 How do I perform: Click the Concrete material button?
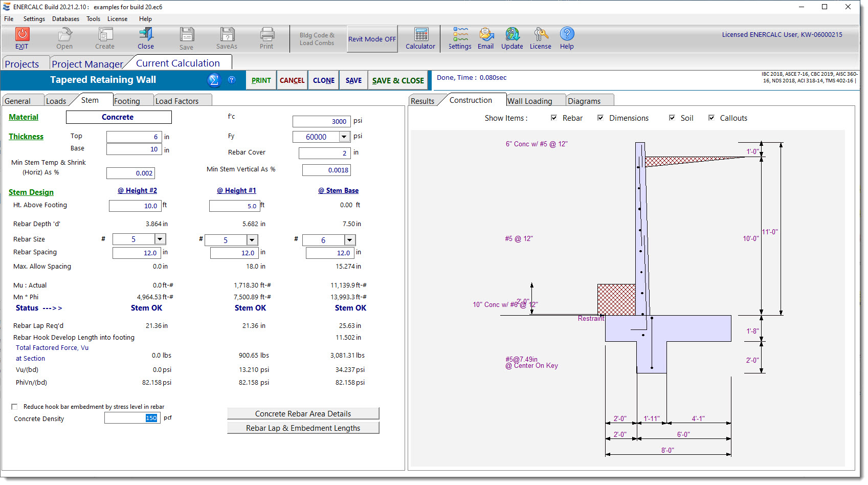point(118,117)
